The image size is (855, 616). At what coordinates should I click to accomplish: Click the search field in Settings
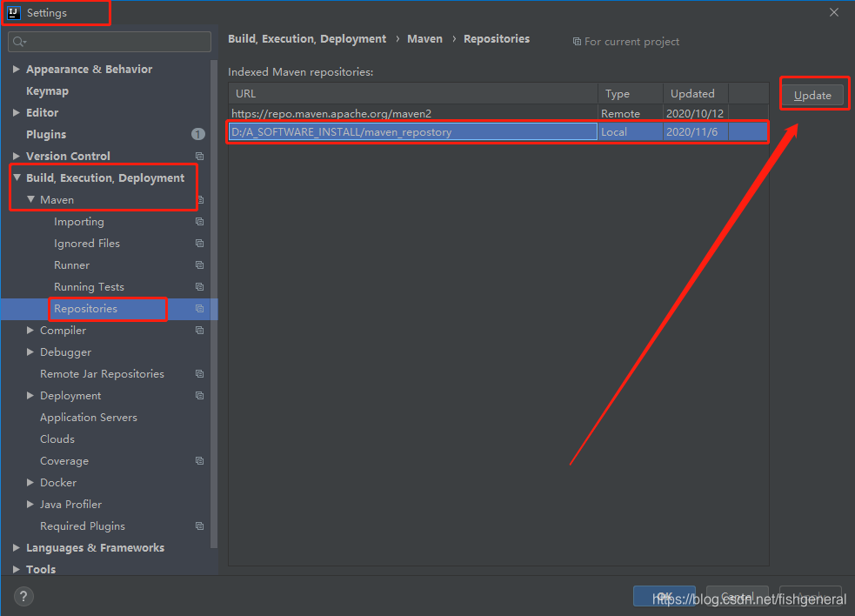110,42
